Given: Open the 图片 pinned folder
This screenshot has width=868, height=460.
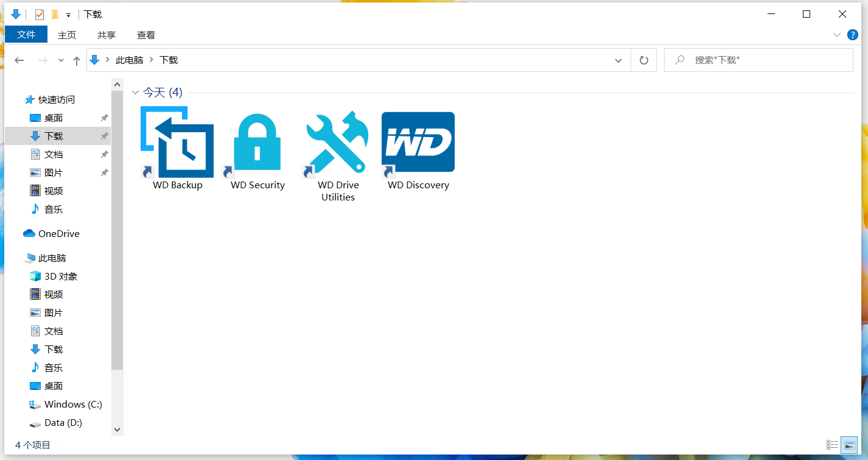Looking at the screenshot, I should (x=52, y=172).
